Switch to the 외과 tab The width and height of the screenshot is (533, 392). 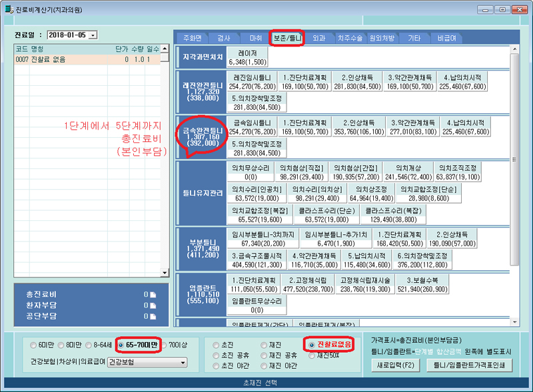[x=318, y=38]
